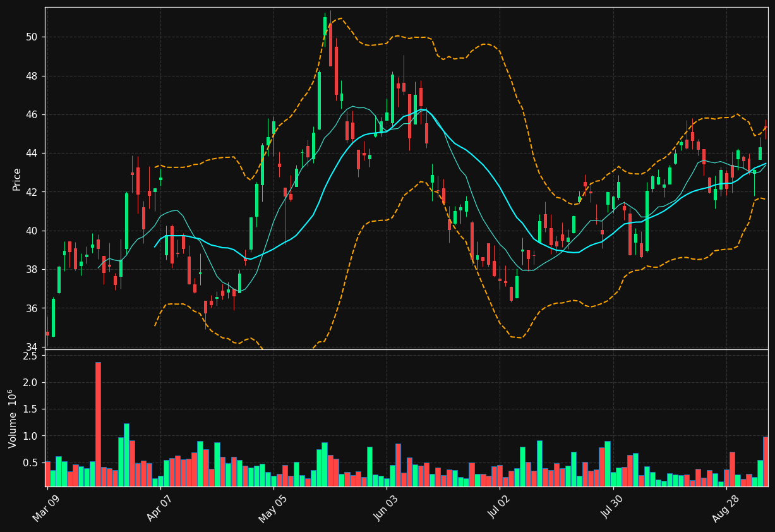Select the "Apr 07" date tick label

tap(160, 509)
